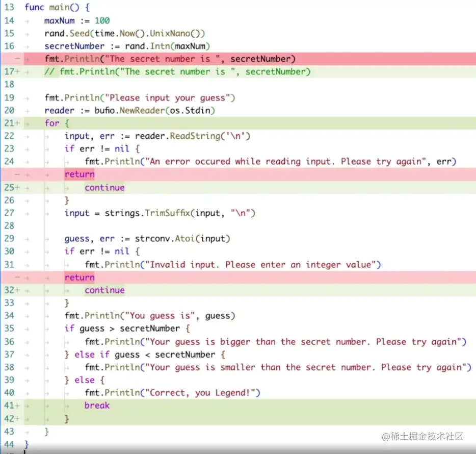Click line number 13 in the gutter
This screenshot has width=476, height=454.
point(9,7)
